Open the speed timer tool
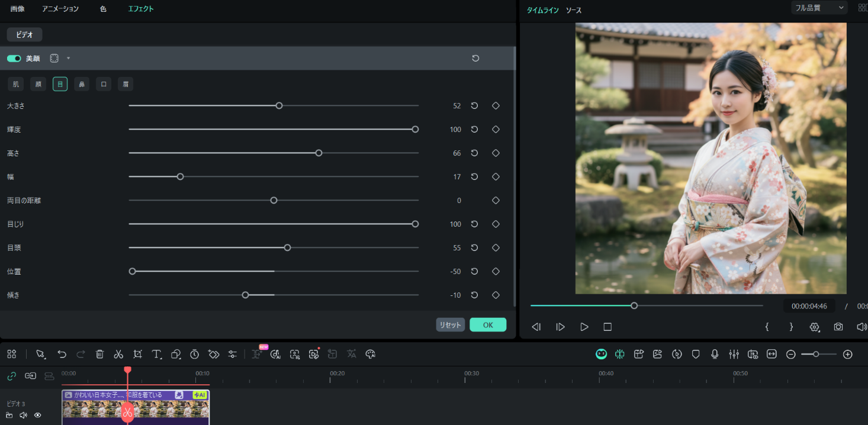 194,354
